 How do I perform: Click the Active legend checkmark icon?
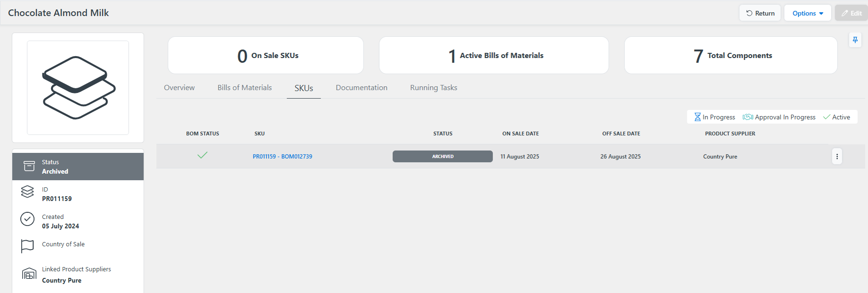pos(826,117)
